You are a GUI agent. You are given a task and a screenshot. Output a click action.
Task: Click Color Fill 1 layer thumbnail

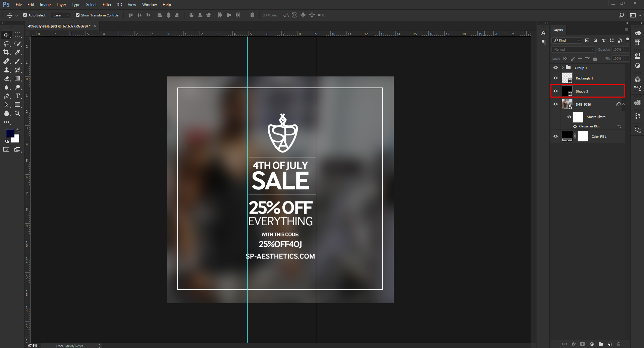click(567, 136)
